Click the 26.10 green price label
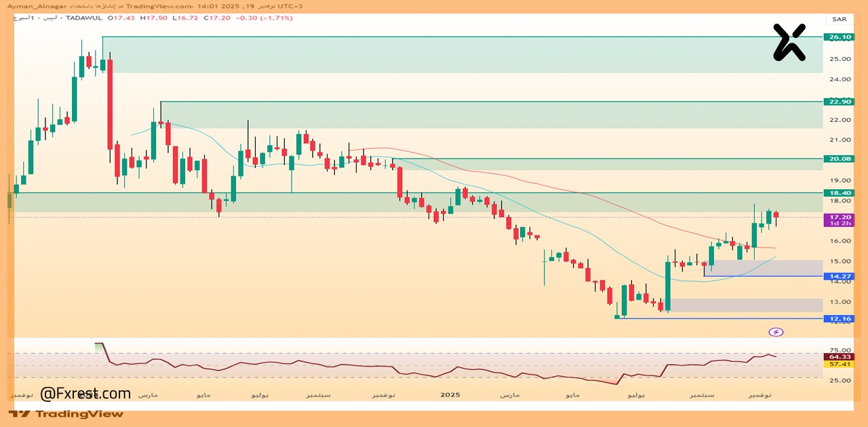 (x=837, y=37)
